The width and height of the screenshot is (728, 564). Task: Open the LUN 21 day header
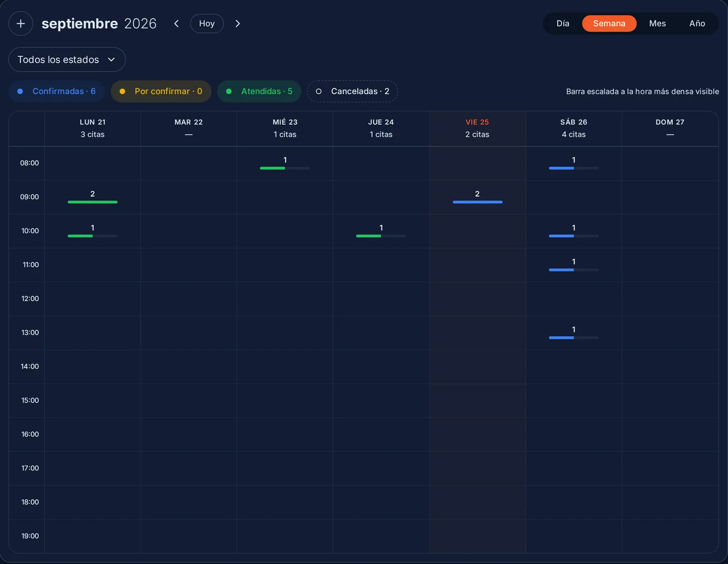[x=93, y=129]
